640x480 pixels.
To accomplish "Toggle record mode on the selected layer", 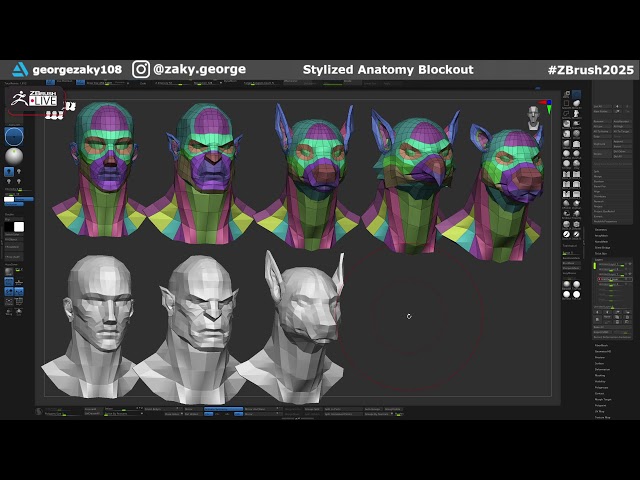I will 626,279.
